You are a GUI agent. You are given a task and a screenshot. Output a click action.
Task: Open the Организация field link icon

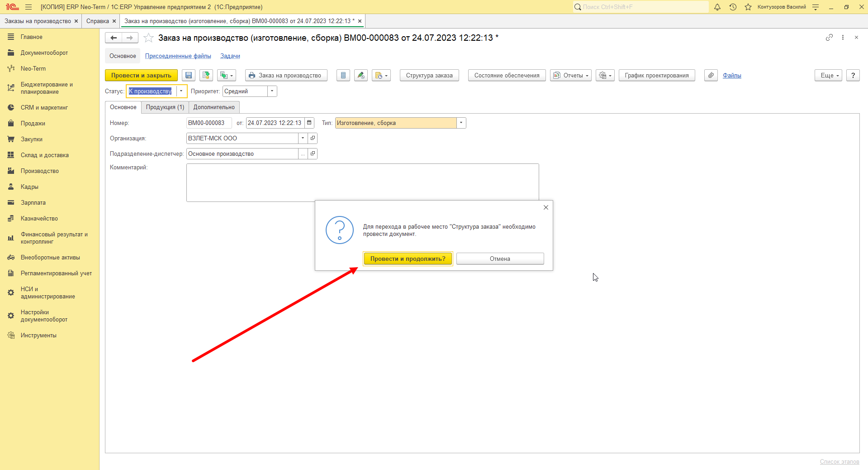[313, 139]
